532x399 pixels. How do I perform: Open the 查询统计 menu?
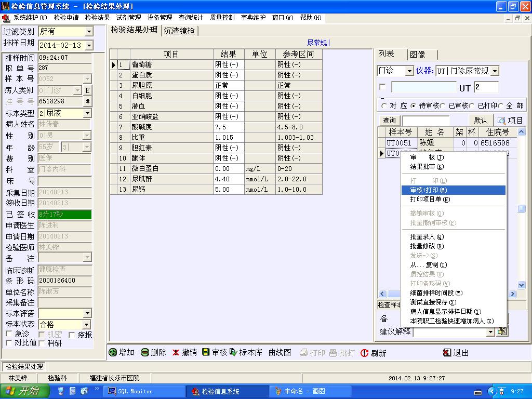(191, 18)
